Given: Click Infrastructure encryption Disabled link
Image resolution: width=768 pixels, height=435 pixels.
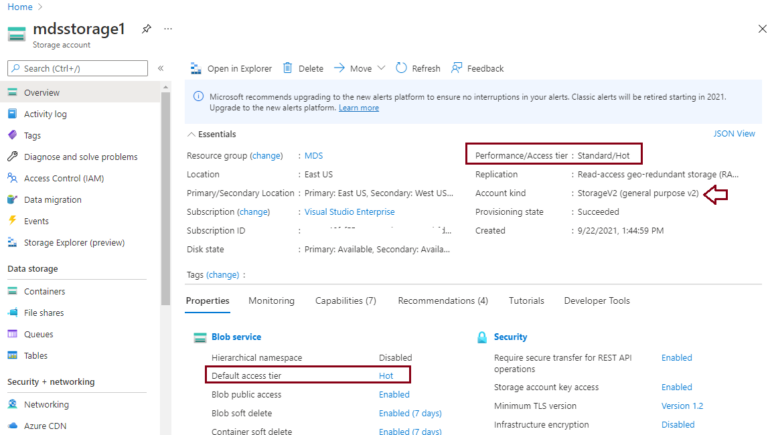Looking at the screenshot, I should 678,424.
